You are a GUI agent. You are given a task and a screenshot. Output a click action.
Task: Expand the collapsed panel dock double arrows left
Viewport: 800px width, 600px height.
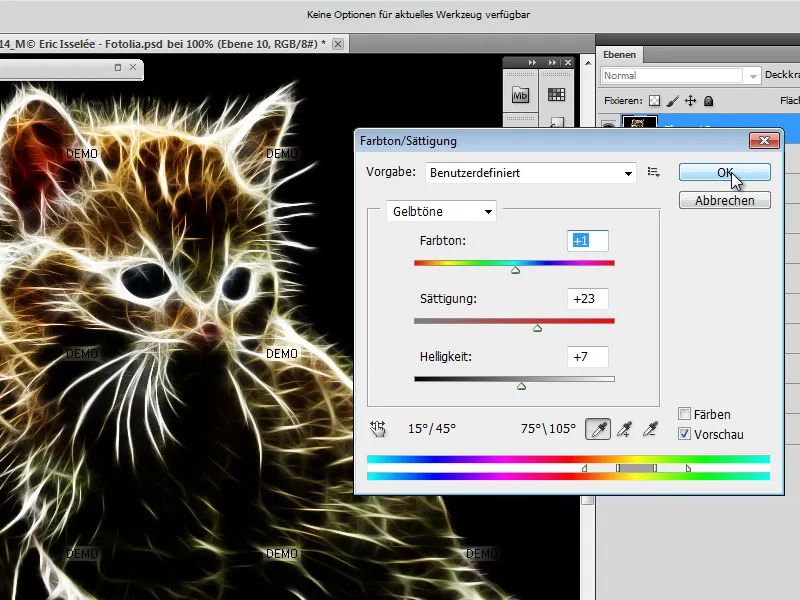point(532,62)
